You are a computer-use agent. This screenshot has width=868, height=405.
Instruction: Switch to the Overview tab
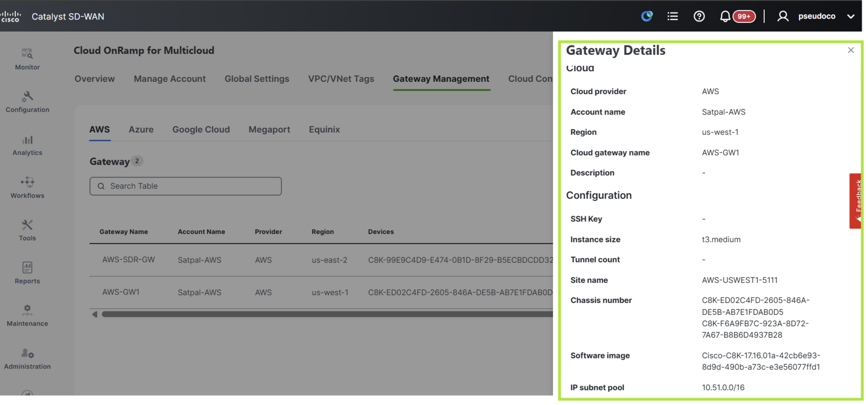[x=95, y=79]
